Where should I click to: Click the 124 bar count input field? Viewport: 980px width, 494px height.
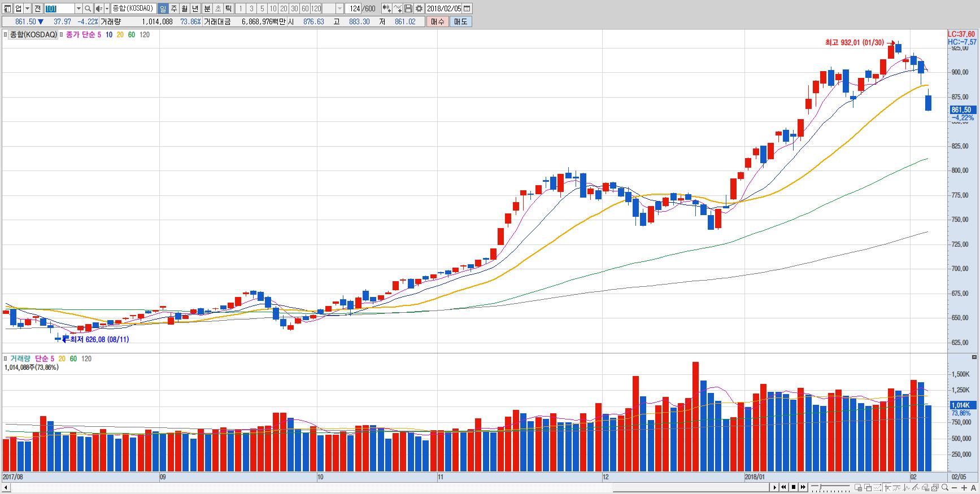pos(354,8)
